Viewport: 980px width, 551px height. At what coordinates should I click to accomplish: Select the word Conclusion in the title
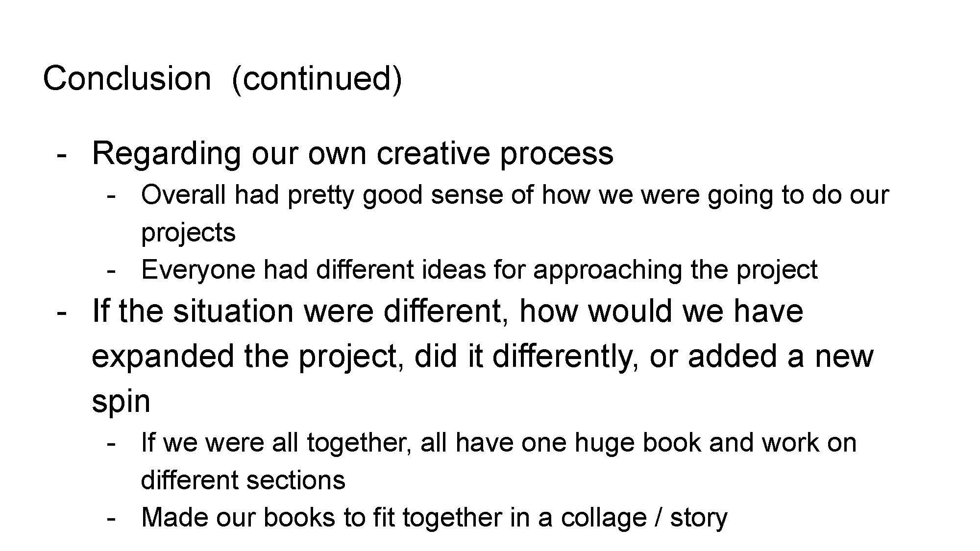pos(127,78)
